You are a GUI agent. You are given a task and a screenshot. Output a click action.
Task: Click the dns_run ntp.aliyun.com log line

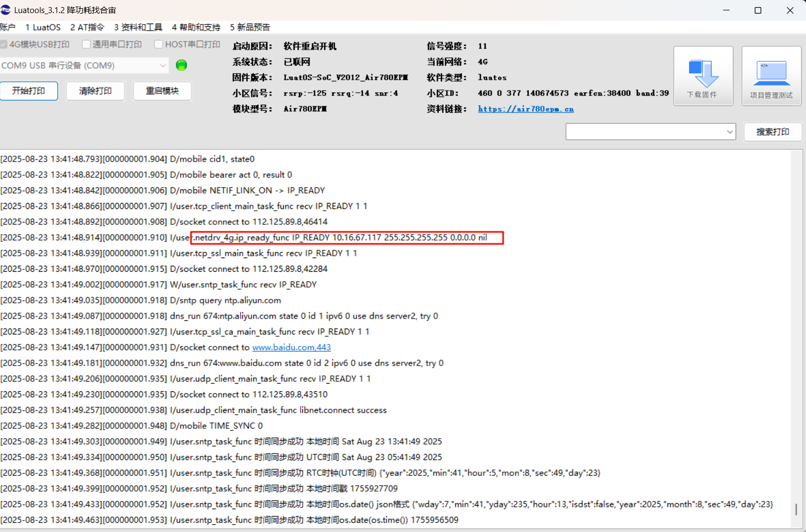(x=219, y=316)
